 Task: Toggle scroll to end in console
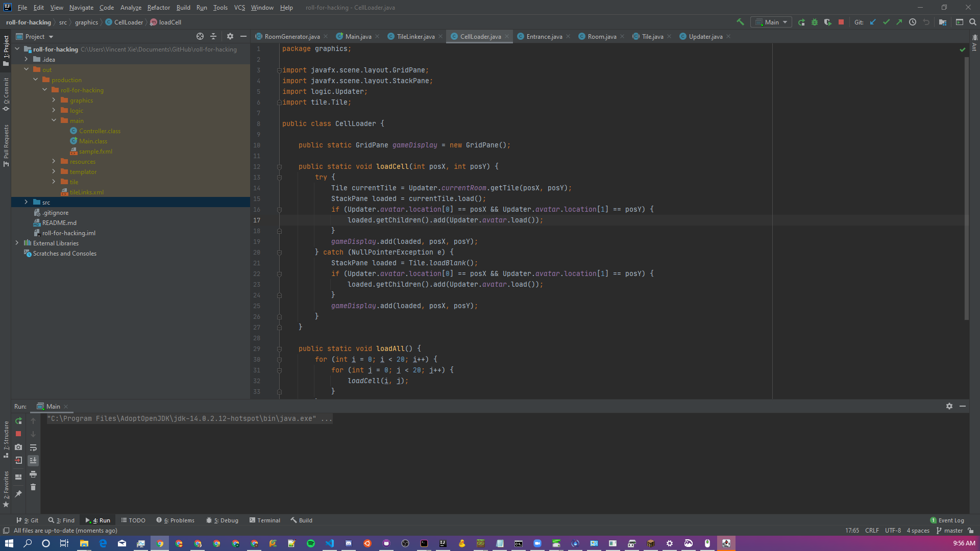pos(33,460)
